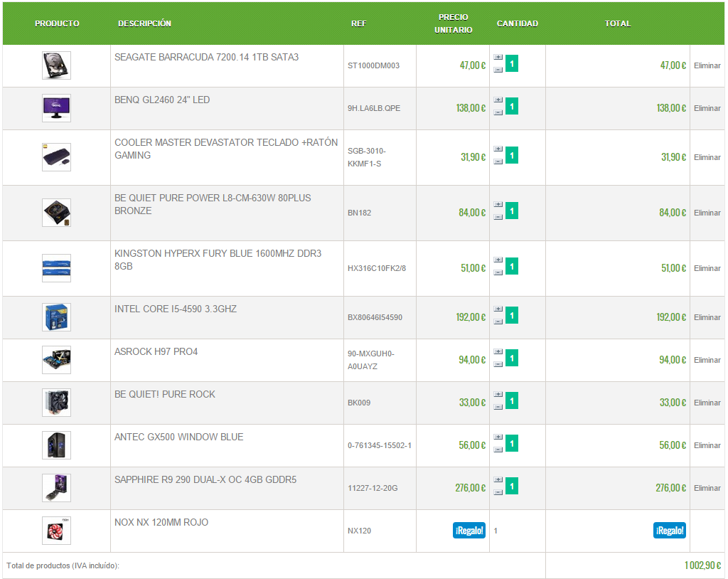Decrease Be Quiet Pure Power L8 quantity

coord(498,217)
